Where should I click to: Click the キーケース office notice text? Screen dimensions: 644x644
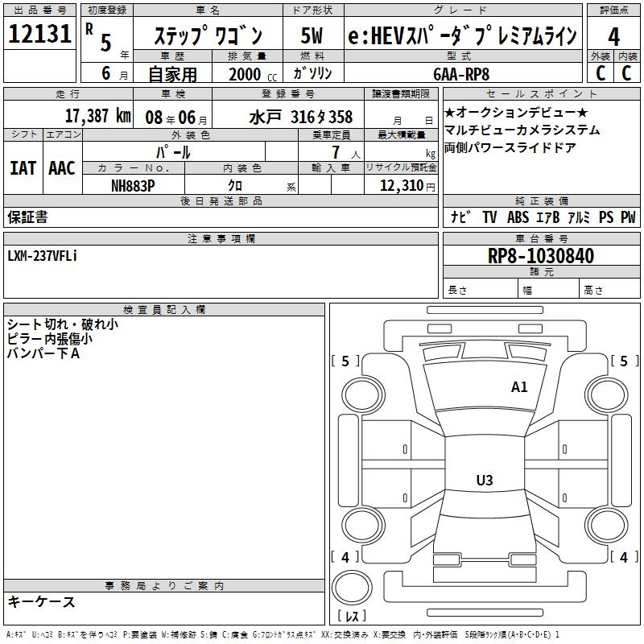pos(41,602)
